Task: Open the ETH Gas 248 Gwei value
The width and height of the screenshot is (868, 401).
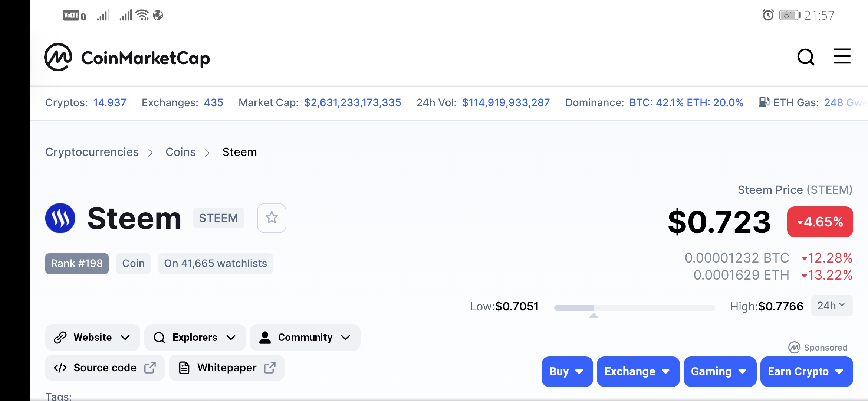Action: pos(846,102)
